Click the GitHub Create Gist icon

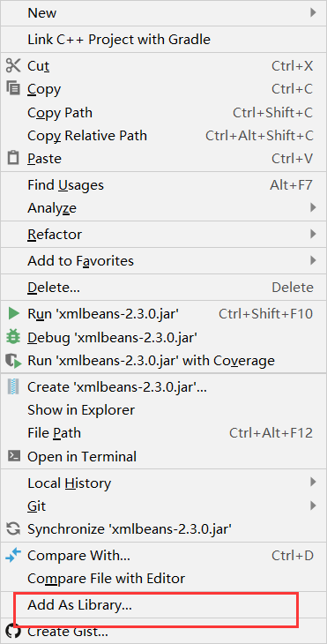[x=13, y=632]
